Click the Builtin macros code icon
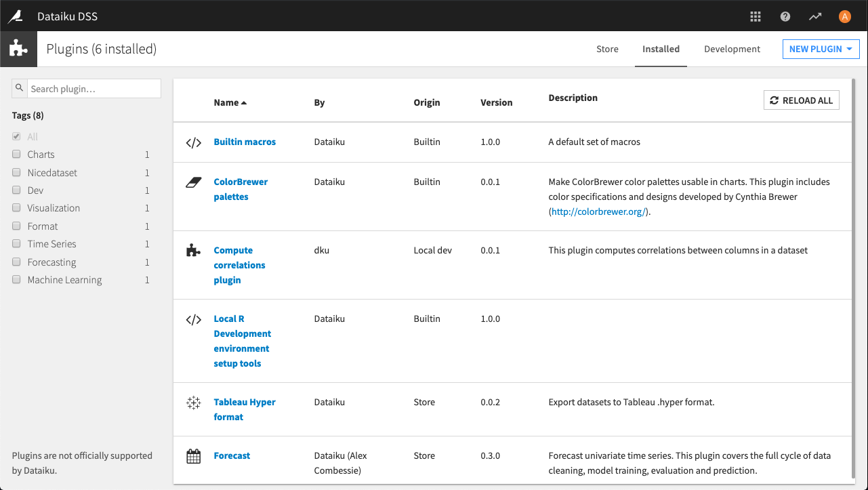This screenshot has height=490, width=868. 194,142
